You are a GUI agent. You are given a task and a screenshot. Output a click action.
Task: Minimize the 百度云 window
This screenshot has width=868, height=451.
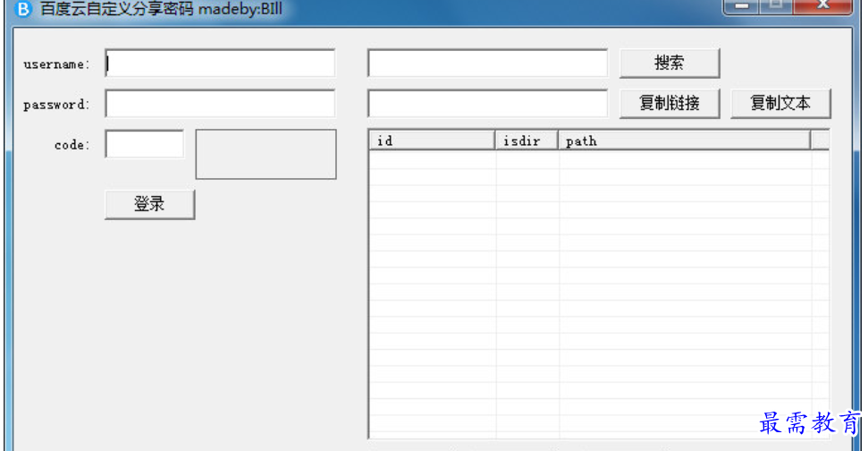tap(742, 6)
